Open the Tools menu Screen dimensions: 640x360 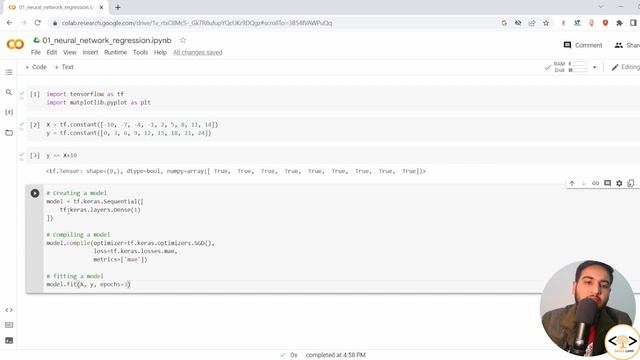(140, 52)
